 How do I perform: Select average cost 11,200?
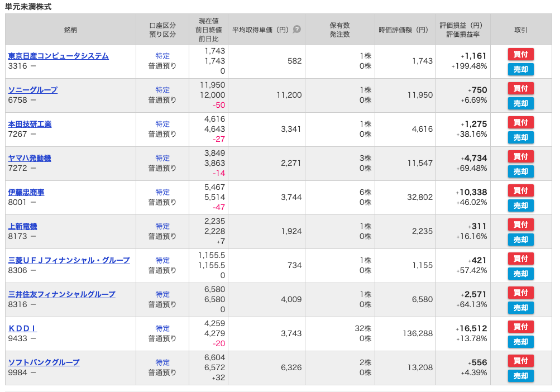point(289,95)
